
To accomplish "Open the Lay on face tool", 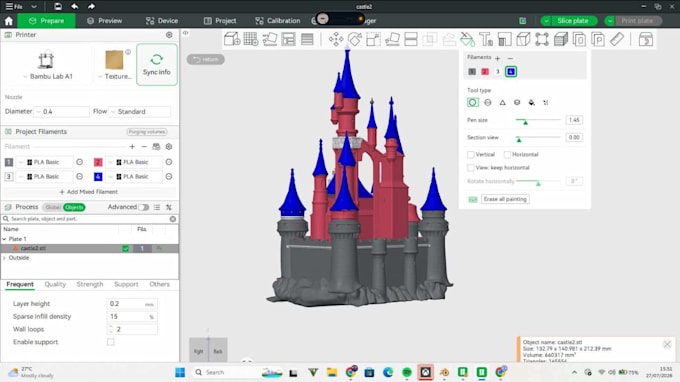I will click(x=392, y=39).
